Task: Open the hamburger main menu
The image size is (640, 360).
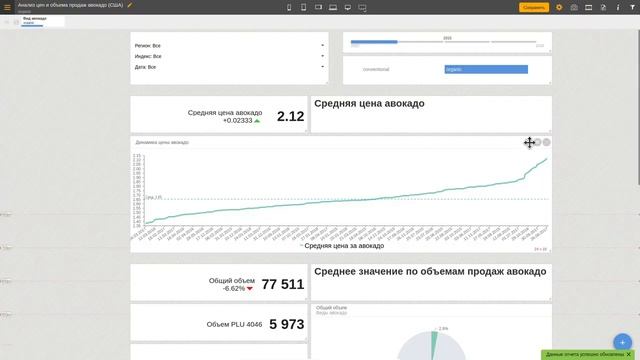Action: click(7, 7)
